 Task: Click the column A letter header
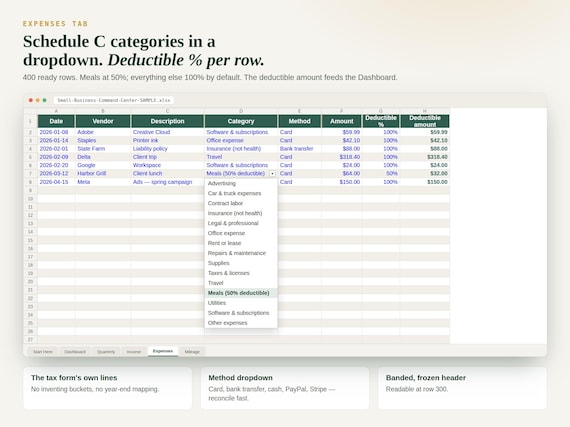56,111
